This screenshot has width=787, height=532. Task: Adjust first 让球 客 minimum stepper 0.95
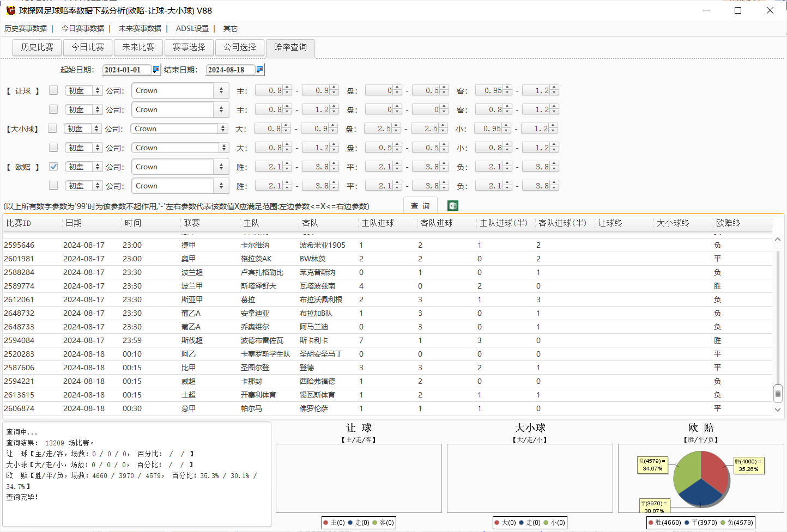point(493,90)
